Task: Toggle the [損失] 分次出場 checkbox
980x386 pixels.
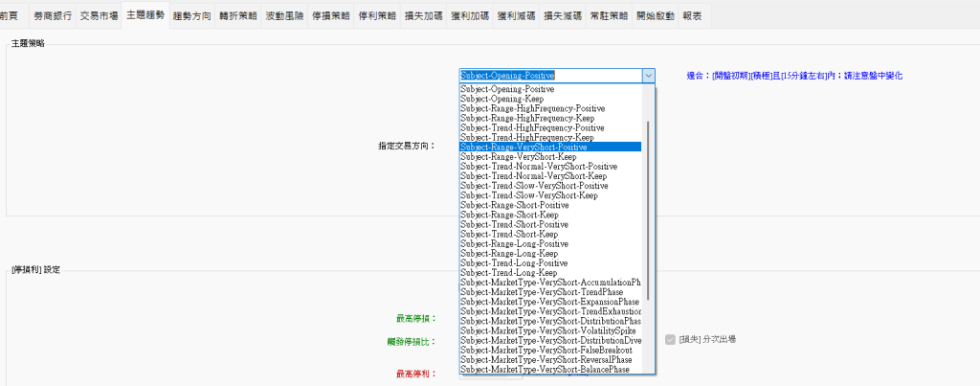Action: (x=670, y=339)
